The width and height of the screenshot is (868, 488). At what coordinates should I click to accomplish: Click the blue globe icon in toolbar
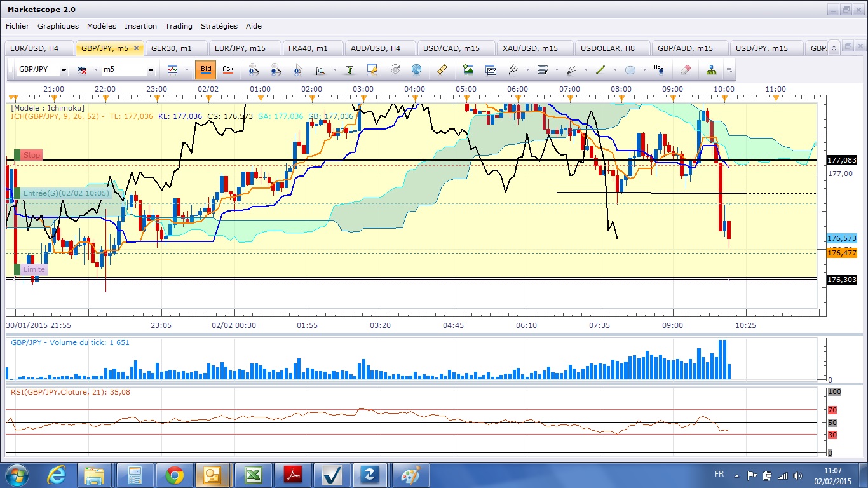[416, 69]
